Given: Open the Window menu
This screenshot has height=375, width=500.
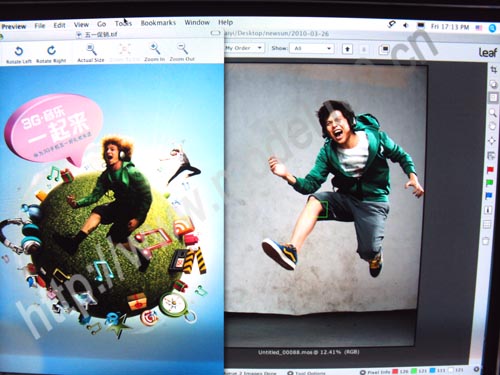Looking at the screenshot, I should coord(197,22).
